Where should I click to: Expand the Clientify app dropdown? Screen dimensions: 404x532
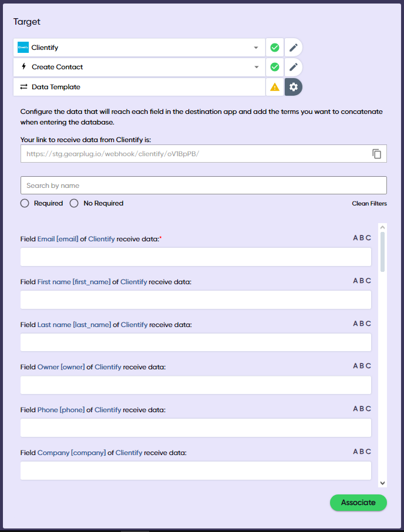pyautogui.click(x=256, y=48)
